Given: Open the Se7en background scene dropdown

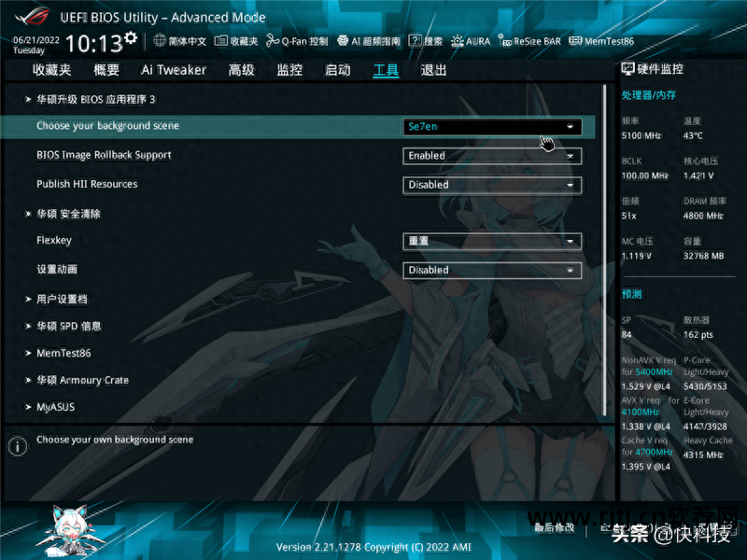Looking at the screenshot, I should tap(492, 127).
